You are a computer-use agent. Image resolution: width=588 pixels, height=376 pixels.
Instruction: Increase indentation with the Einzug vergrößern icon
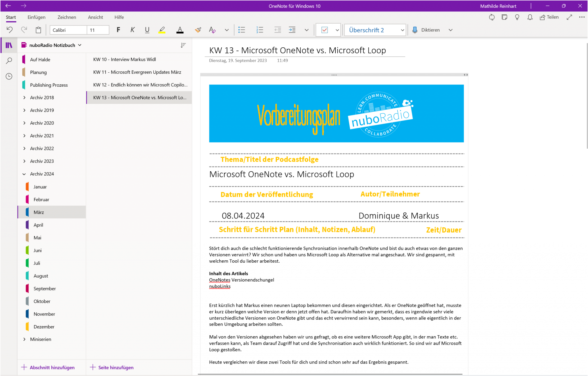[x=292, y=30]
